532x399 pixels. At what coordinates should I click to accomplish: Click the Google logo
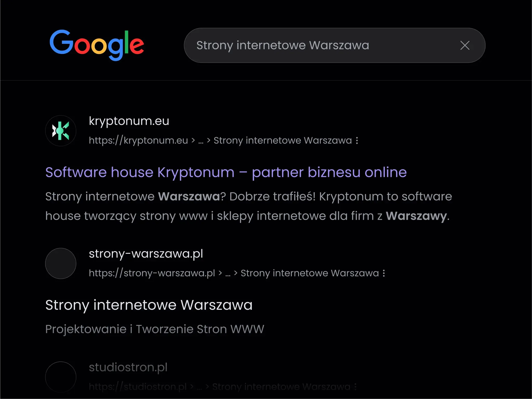[x=97, y=45]
